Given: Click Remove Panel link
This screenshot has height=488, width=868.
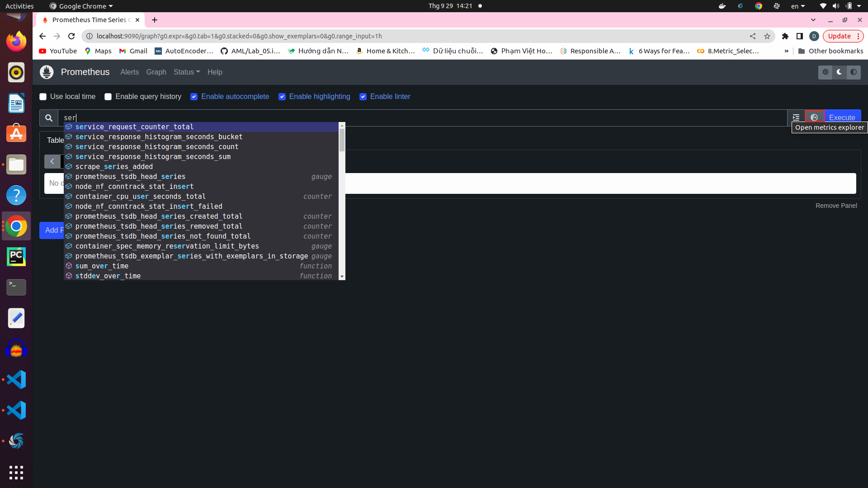Looking at the screenshot, I should tap(836, 206).
